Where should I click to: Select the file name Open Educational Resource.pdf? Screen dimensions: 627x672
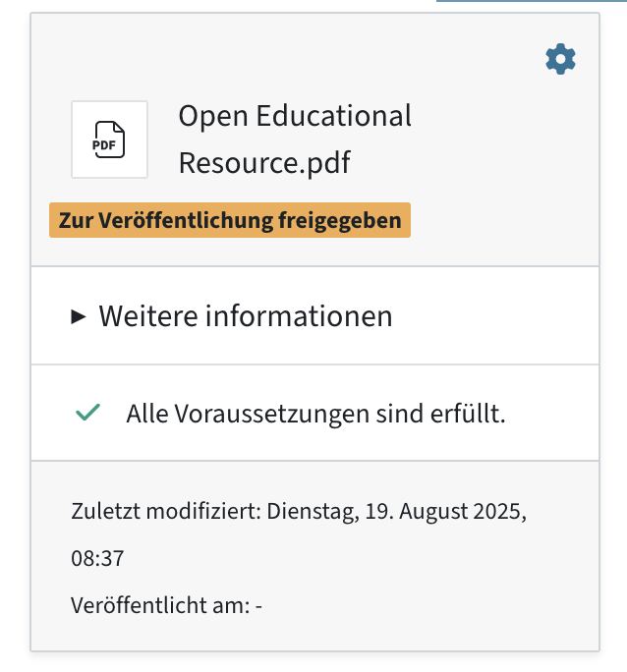pos(295,139)
